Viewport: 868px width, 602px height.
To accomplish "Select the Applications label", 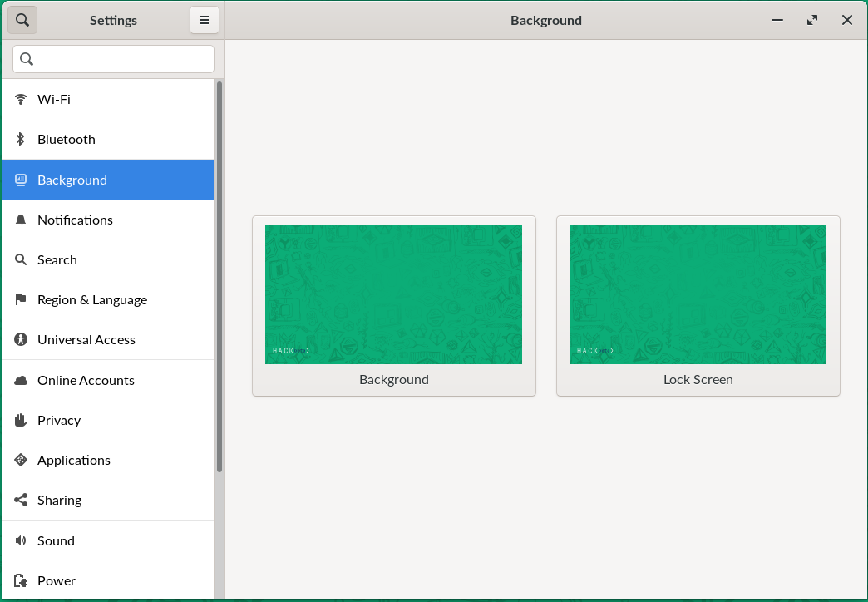I will click(x=74, y=460).
